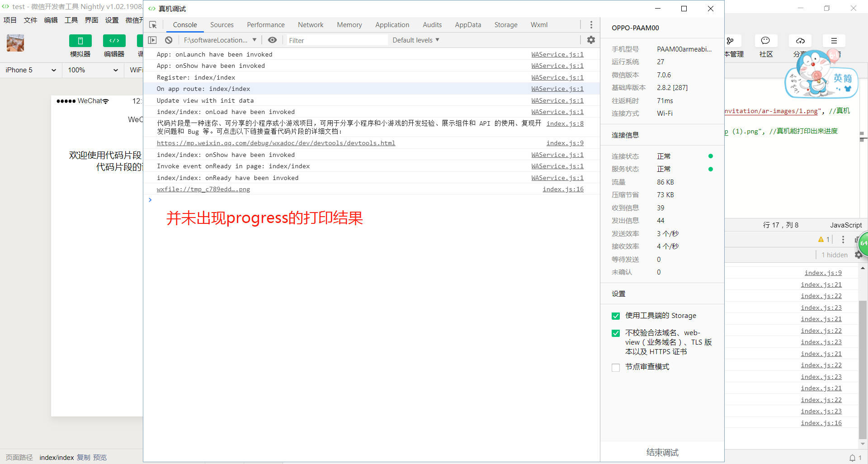This screenshot has height=464, width=868.
Task: Open WAService.js:1 link for onLaunch log
Action: (x=557, y=54)
